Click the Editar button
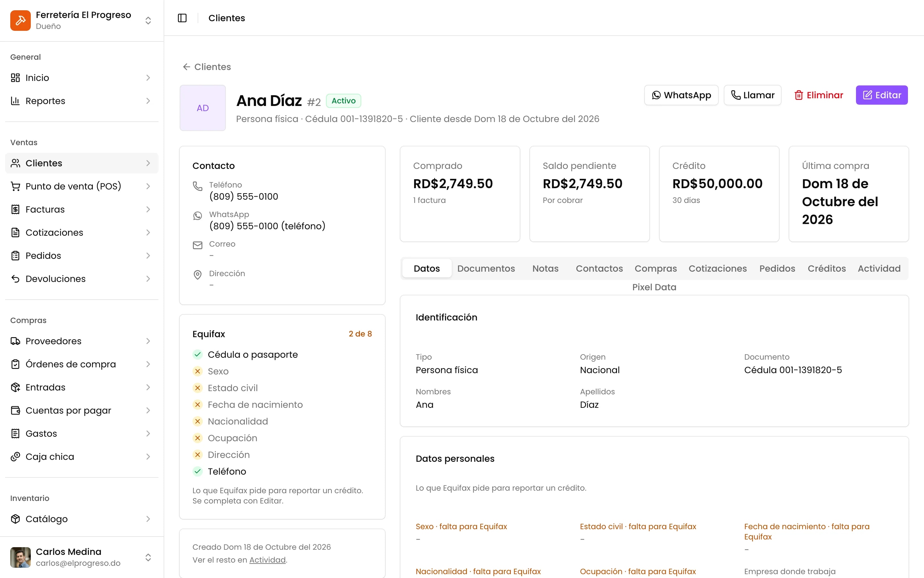Viewport: 924px width, 578px height. [x=882, y=95]
